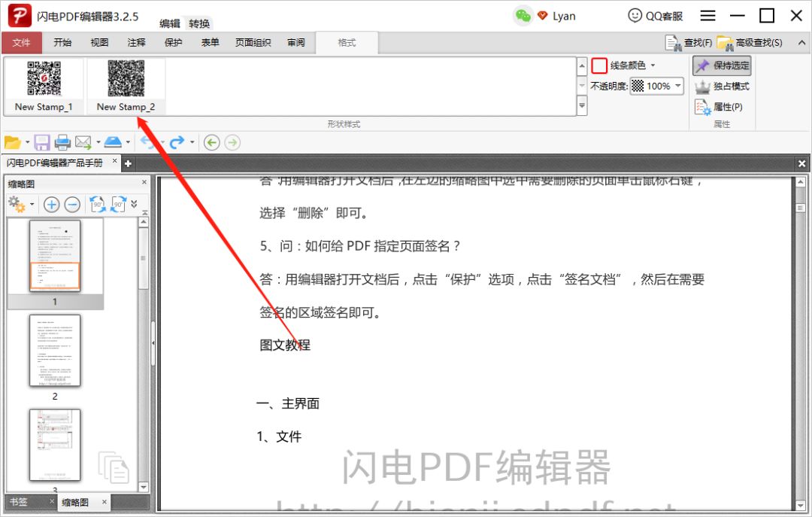Close all documents with right X button
This screenshot has height=517, width=812.
801,163
